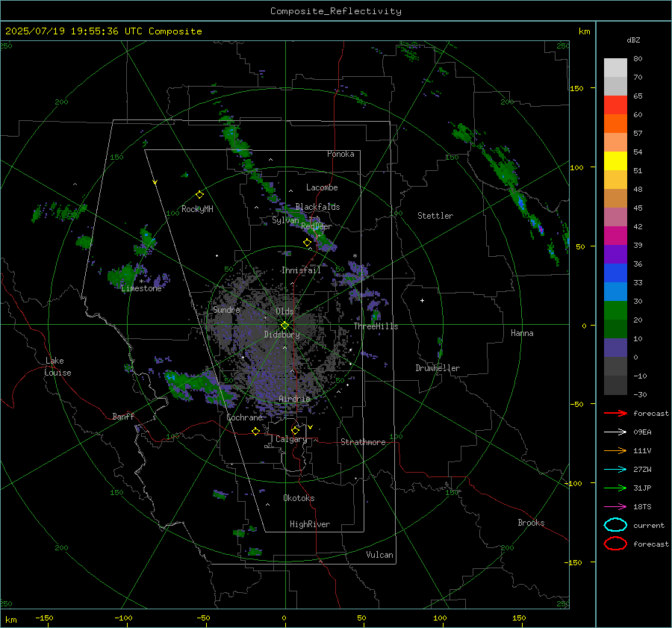Click the Olds town label
This screenshot has width=672, height=628.
[284, 311]
